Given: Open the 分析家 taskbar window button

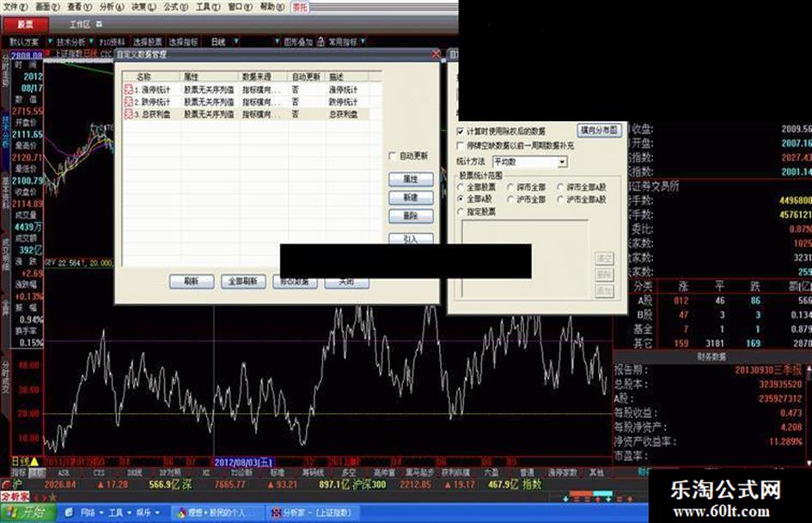Looking at the screenshot, I should pyautogui.click(x=311, y=513).
